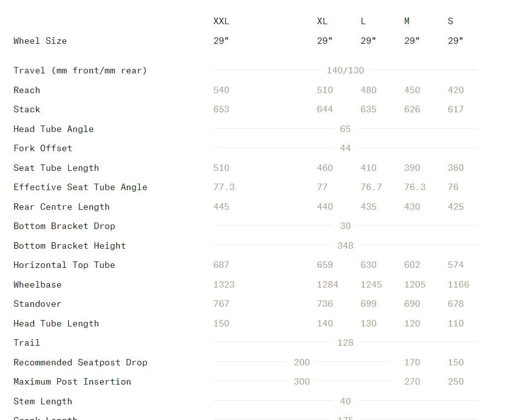This screenshot has height=420, width=518.
Task: Click the Head Tube Angle label
Action: click(53, 129)
